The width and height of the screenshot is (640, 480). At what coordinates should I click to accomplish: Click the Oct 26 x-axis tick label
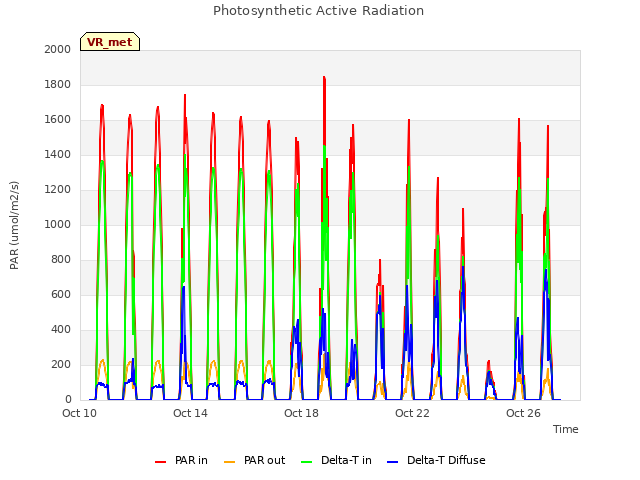523,413
